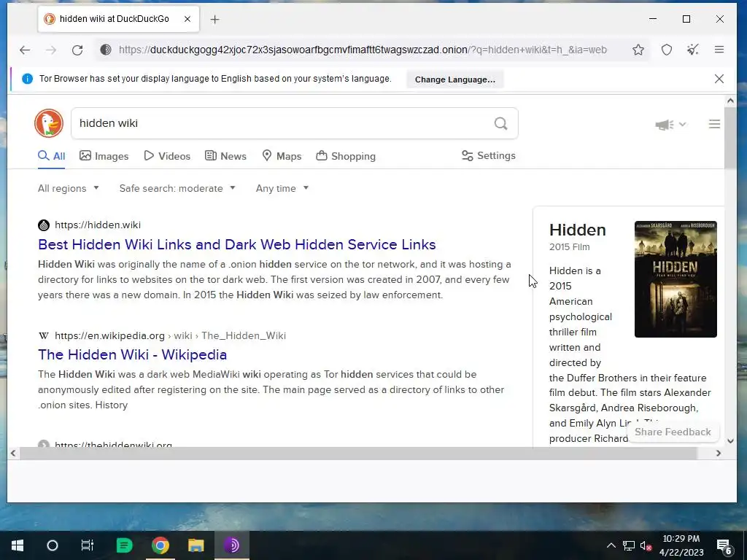This screenshot has width=747, height=560.
Task: Click the Hidden film title heading
Action: [578, 230]
